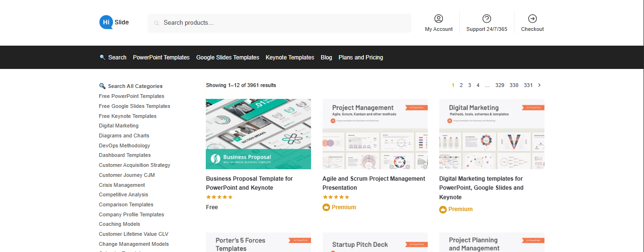Click magnifier icon beside Search in nav bar
Viewport: 644px width, 252px height.
coord(102,57)
